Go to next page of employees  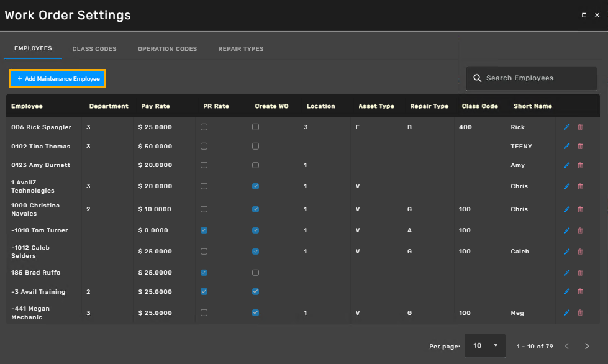tap(587, 346)
